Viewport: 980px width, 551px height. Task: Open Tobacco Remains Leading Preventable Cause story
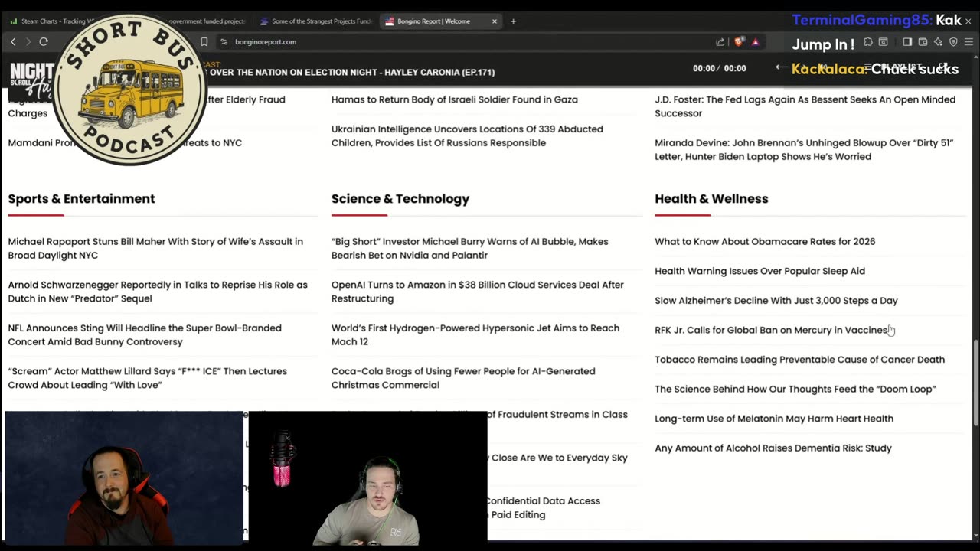tap(799, 360)
